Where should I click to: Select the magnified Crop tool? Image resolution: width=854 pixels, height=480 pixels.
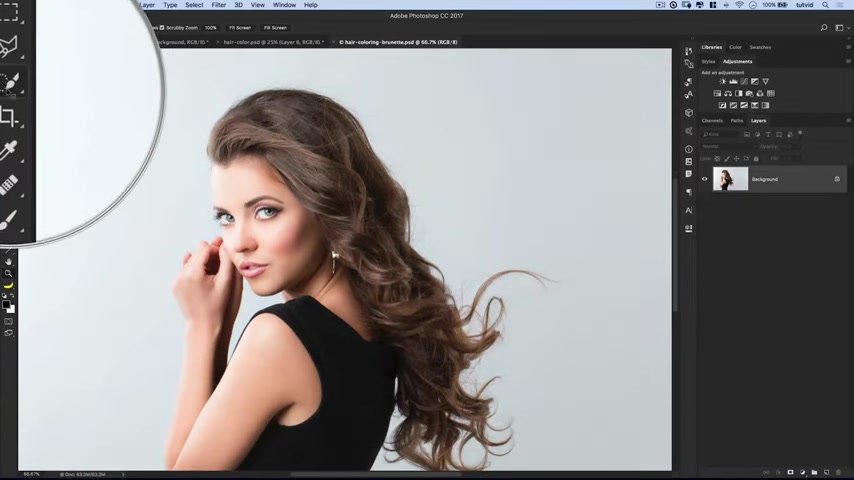click(x=9, y=117)
